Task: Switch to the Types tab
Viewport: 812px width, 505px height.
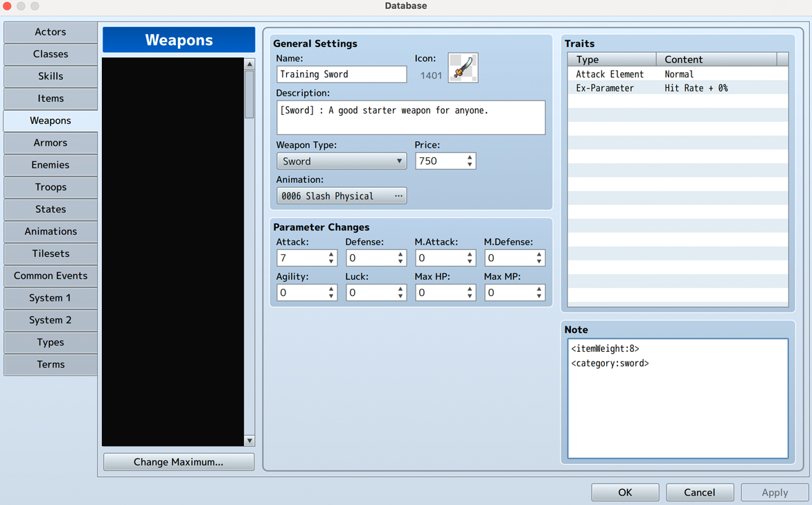Action: click(51, 342)
